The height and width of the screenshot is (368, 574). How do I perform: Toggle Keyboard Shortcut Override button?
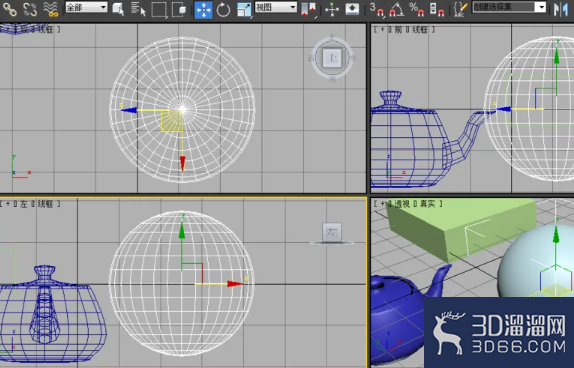point(352,9)
